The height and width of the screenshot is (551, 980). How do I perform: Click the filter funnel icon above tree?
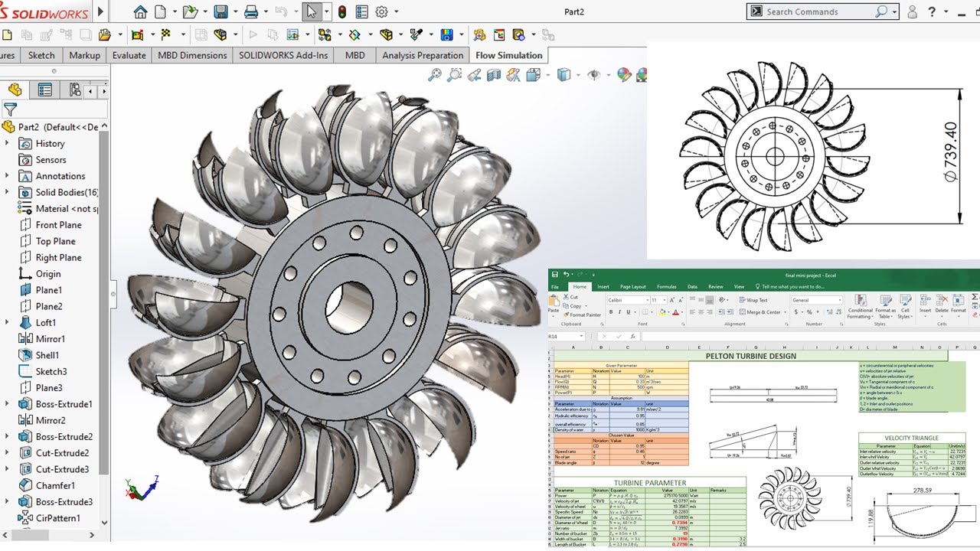10,109
